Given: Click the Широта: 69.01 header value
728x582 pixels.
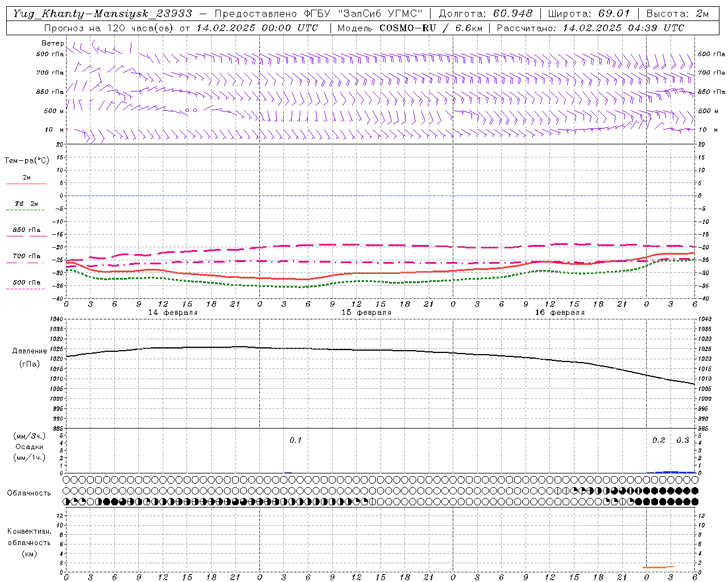Looking at the screenshot, I should point(589,14).
